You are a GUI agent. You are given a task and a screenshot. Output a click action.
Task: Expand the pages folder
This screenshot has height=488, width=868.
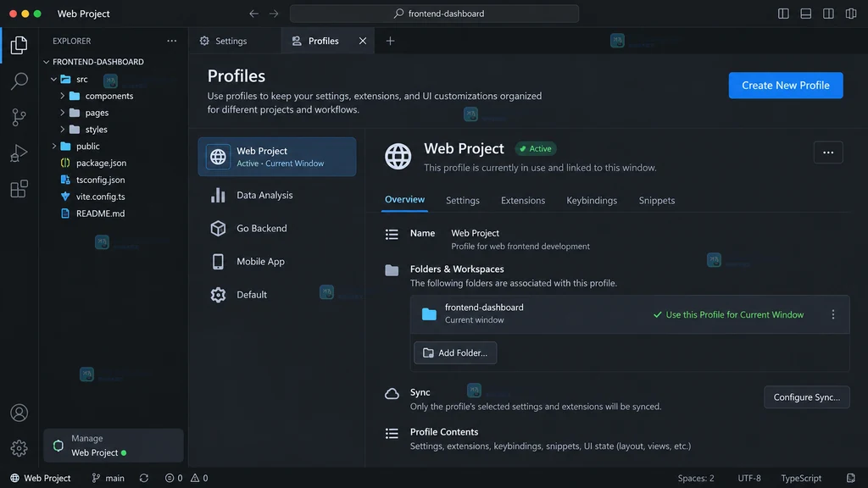click(63, 113)
